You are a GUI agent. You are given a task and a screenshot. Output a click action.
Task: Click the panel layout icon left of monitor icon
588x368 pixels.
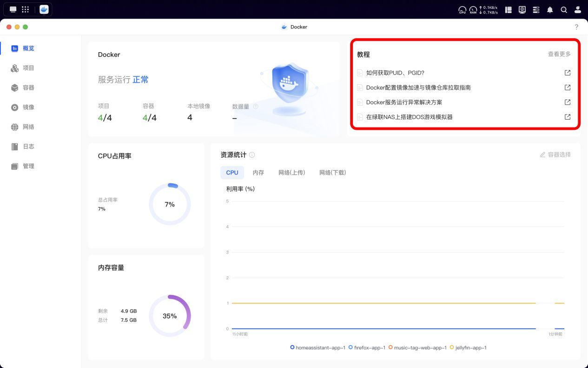tap(509, 9)
